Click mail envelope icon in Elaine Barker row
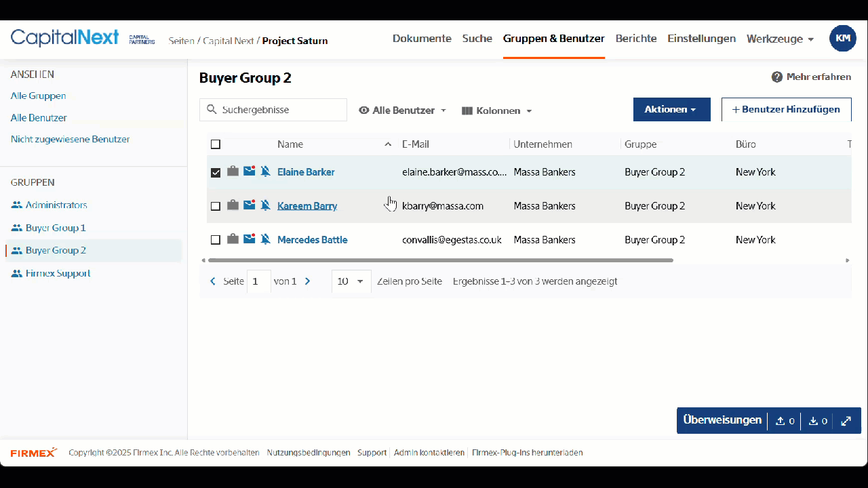The width and height of the screenshot is (868, 488). (x=250, y=171)
